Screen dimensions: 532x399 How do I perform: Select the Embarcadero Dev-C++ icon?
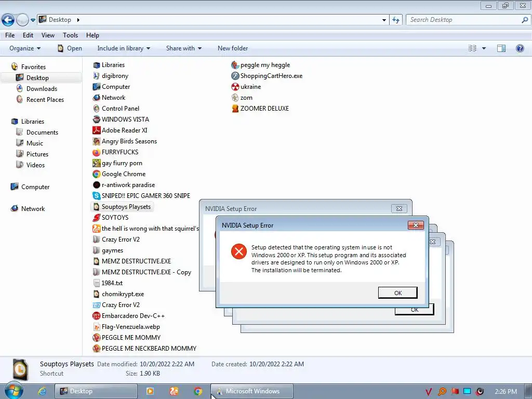[96, 316]
